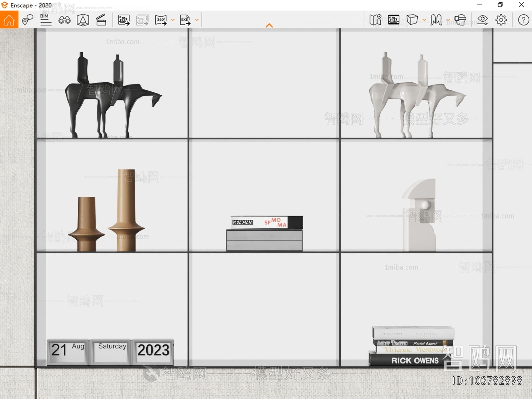
Task: Click the Batch rendering export icon
Action: point(142,20)
